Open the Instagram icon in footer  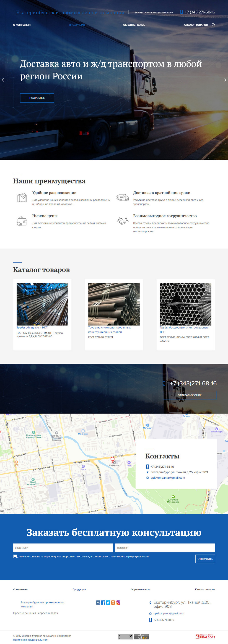pyautogui.click(x=118, y=602)
